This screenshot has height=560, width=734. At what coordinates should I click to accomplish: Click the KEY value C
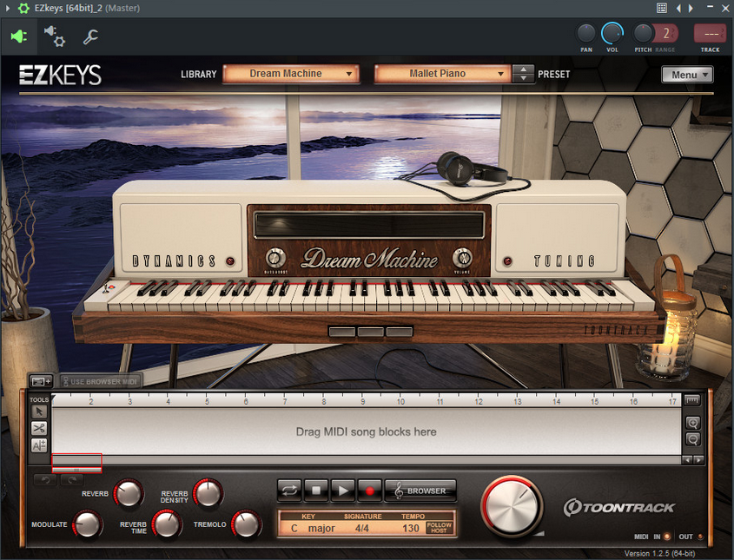294,528
